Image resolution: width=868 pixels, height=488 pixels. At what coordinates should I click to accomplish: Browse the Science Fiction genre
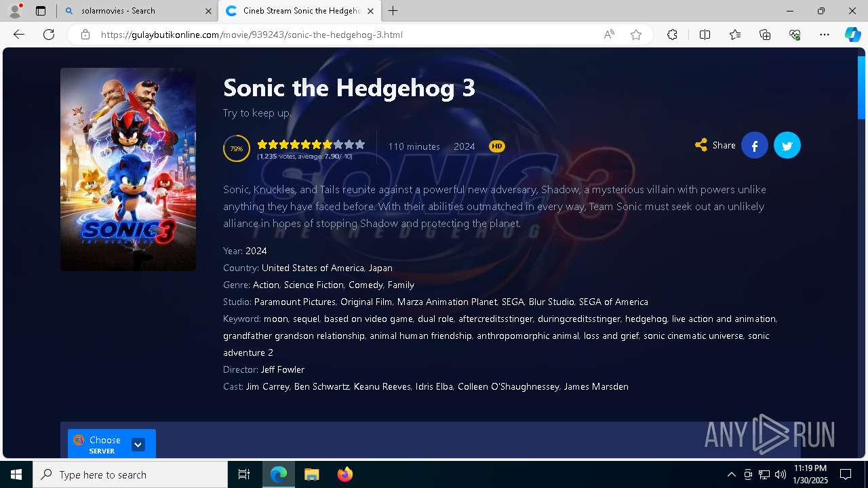314,285
